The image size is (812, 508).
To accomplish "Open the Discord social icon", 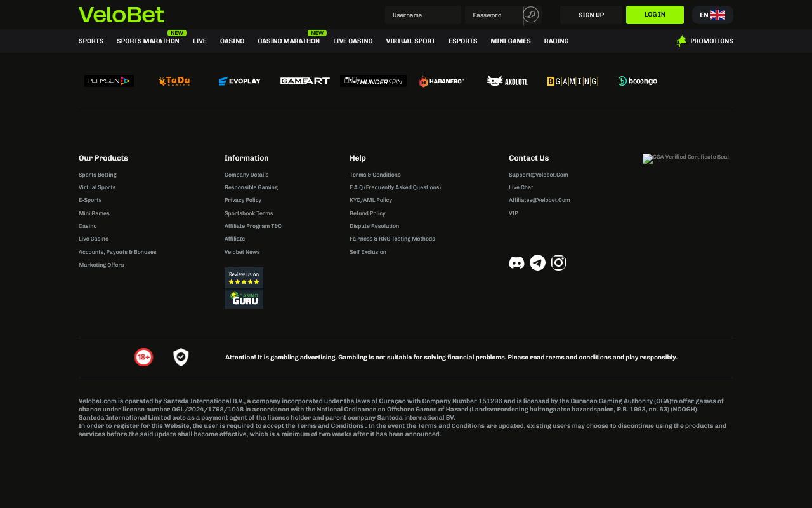I will [x=516, y=263].
